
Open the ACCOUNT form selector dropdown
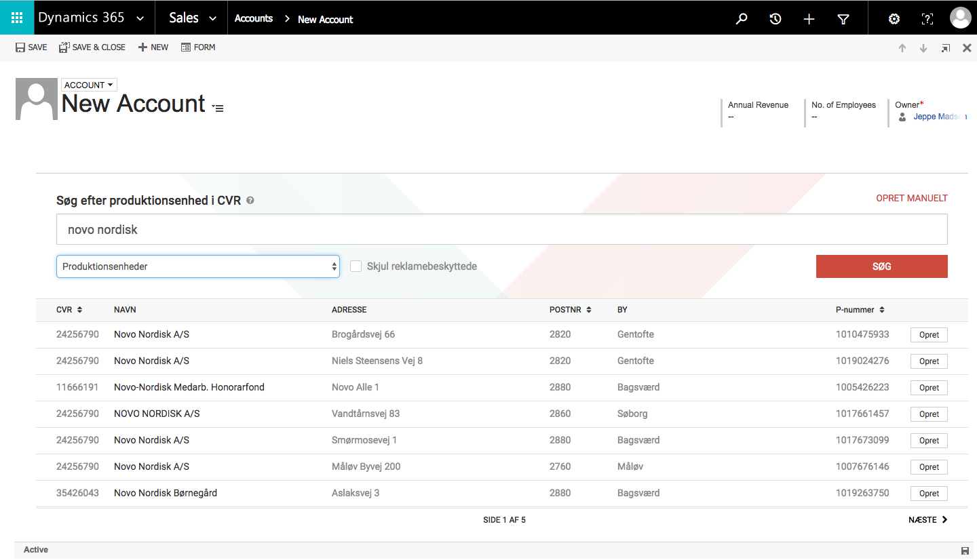point(89,85)
